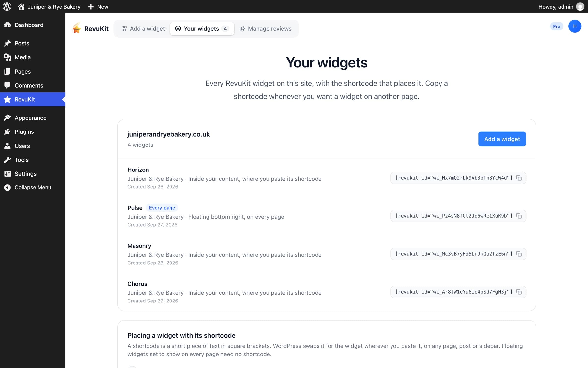Image resolution: width=588 pixels, height=368 pixels.
Task: Click the Every page badge on Pulse
Action: [162, 208]
